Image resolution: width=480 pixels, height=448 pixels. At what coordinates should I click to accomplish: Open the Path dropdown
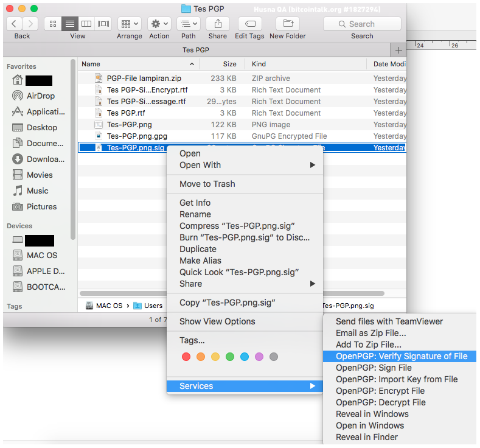coord(189,24)
